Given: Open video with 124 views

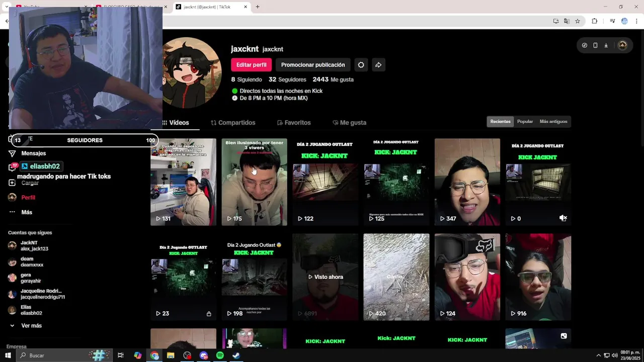Looking at the screenshot, I should click(x=467, y=277).
